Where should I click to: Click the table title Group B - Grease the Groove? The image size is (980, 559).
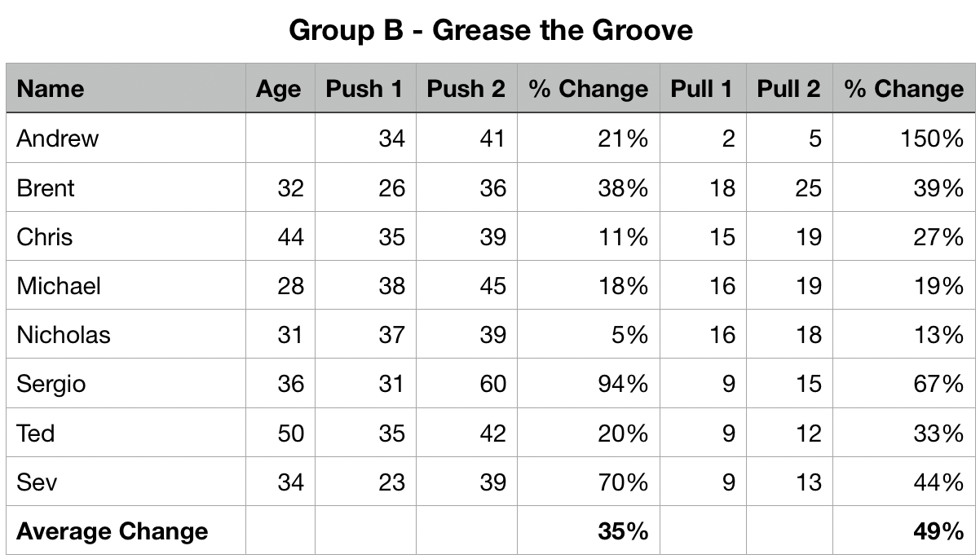pyautogui.click(x=490, y=31)
